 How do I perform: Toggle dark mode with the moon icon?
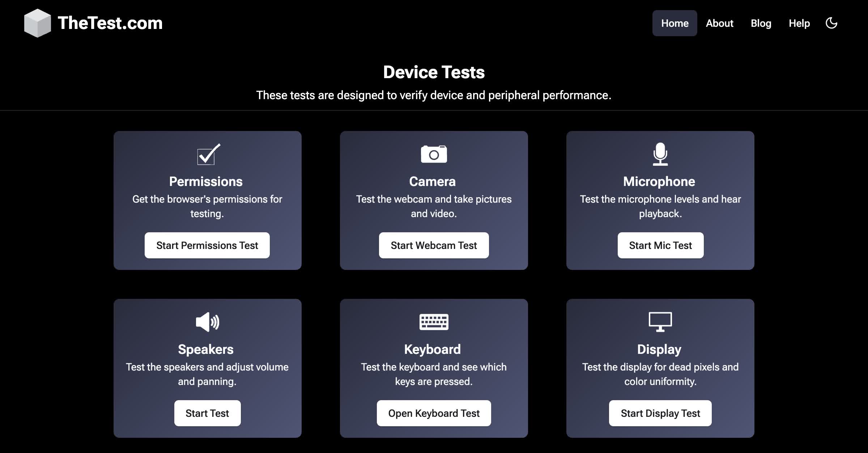831,23
